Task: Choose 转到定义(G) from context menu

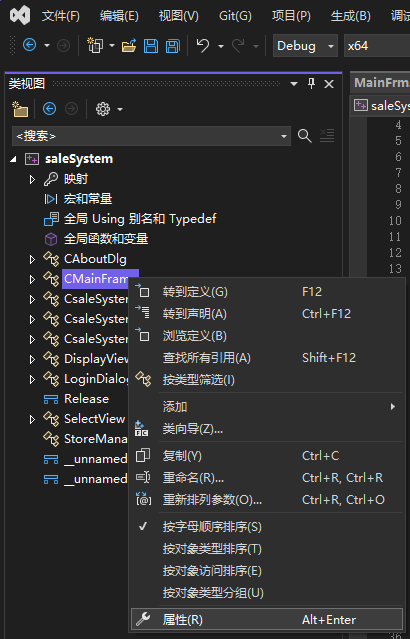Action: tap(267, 291)
